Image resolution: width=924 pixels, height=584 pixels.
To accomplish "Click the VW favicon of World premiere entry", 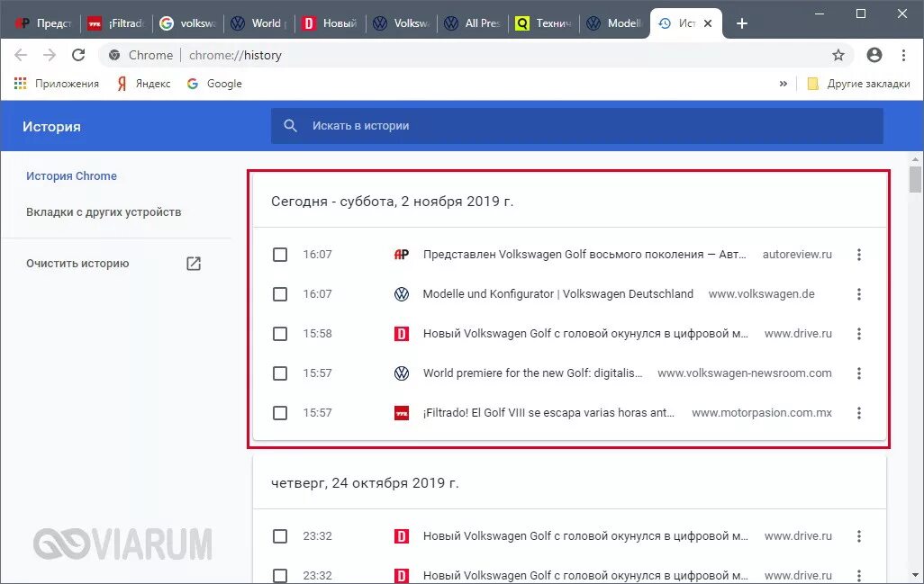I will pos(402,373).
